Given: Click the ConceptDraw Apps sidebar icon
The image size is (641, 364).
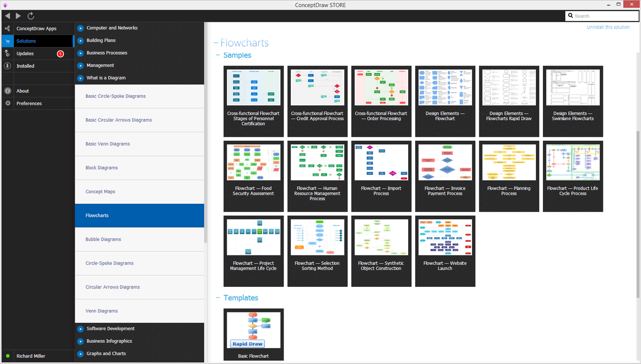Looking at the screenshot, I should point(8,29).
